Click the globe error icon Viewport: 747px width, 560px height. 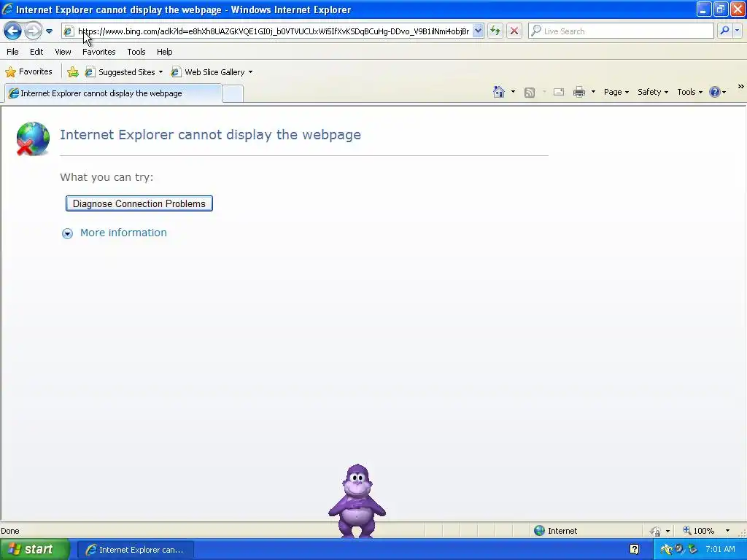tap(33, 139)
